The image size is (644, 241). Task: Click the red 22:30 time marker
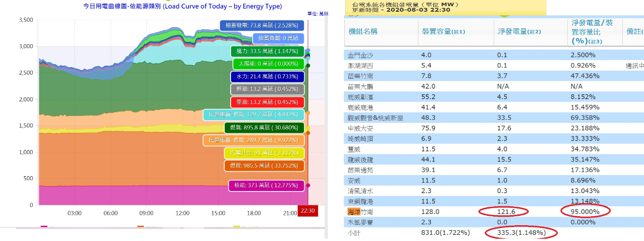[x=308, y=211]
